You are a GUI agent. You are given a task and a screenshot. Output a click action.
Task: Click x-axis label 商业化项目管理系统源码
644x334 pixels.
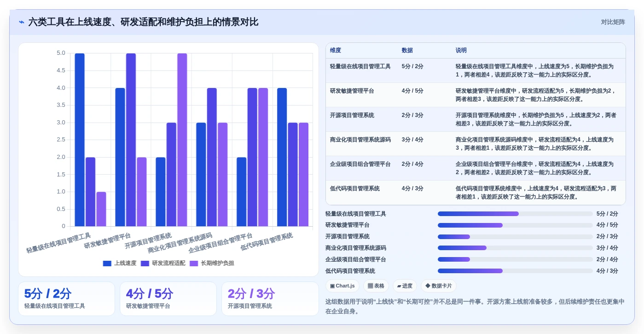point(180,243)
